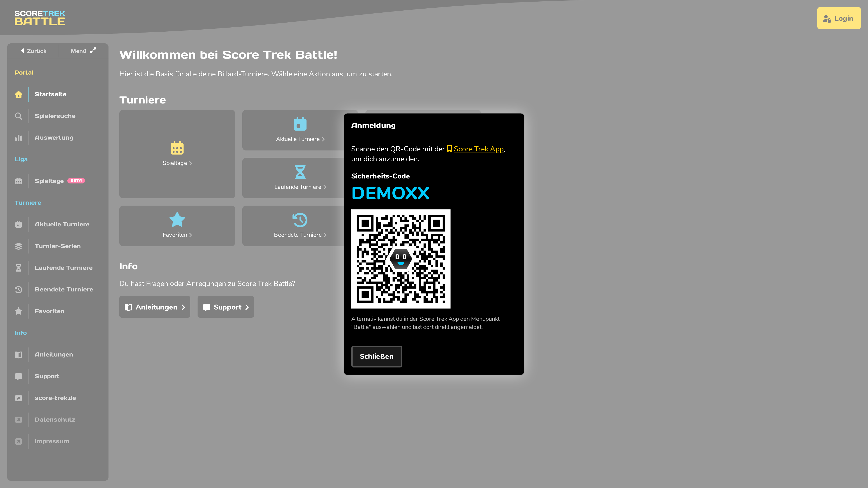The height and width of the screenshot is (488, 868).
Task: Click the chevron on Support button
Action: (x=247, y=307)
